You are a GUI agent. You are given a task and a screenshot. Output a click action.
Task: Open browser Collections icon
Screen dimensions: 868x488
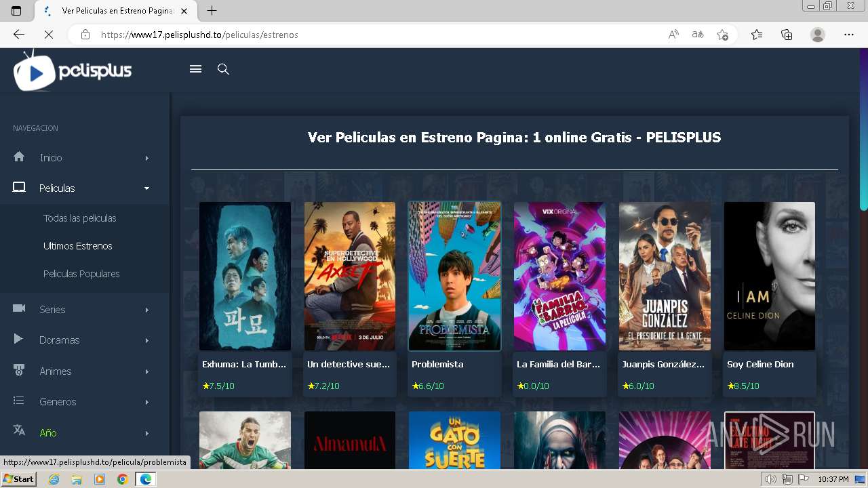pos(787,35)
